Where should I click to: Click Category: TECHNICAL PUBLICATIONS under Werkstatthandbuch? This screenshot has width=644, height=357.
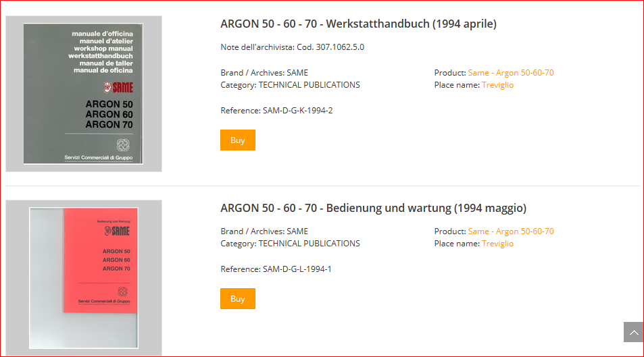290,85
